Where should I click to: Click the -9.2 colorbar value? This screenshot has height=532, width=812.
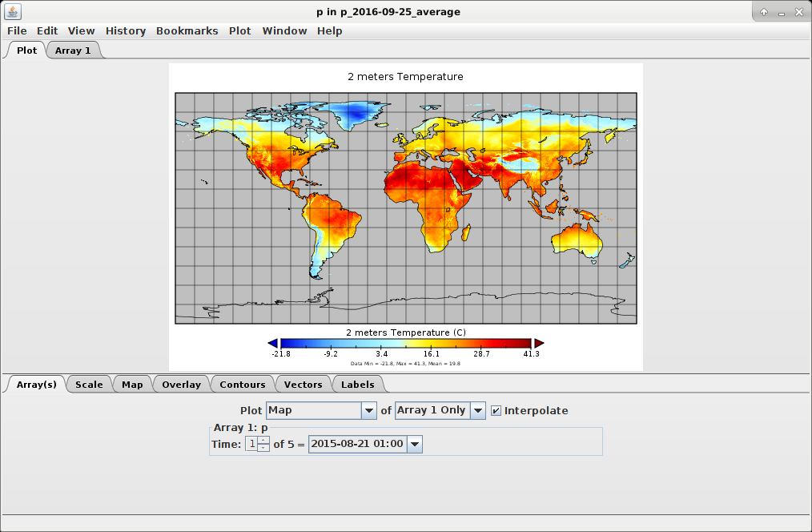(x=331, y=354)
